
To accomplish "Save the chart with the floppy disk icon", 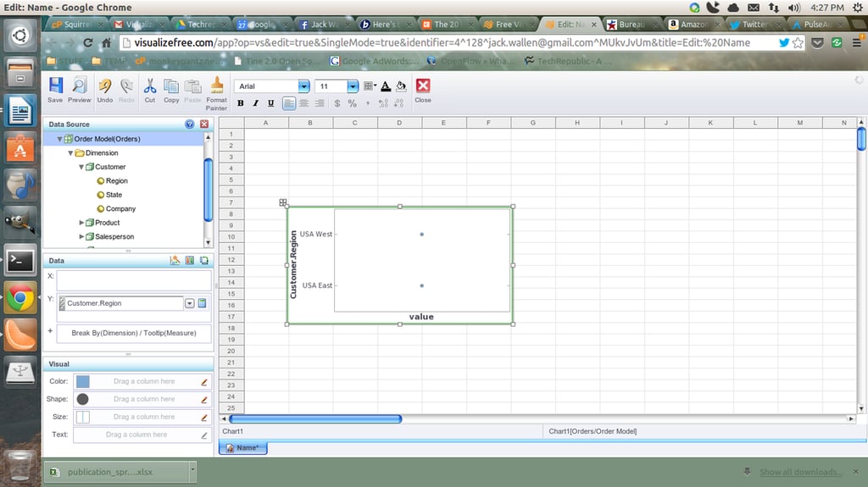I will [x=55, y=90].
